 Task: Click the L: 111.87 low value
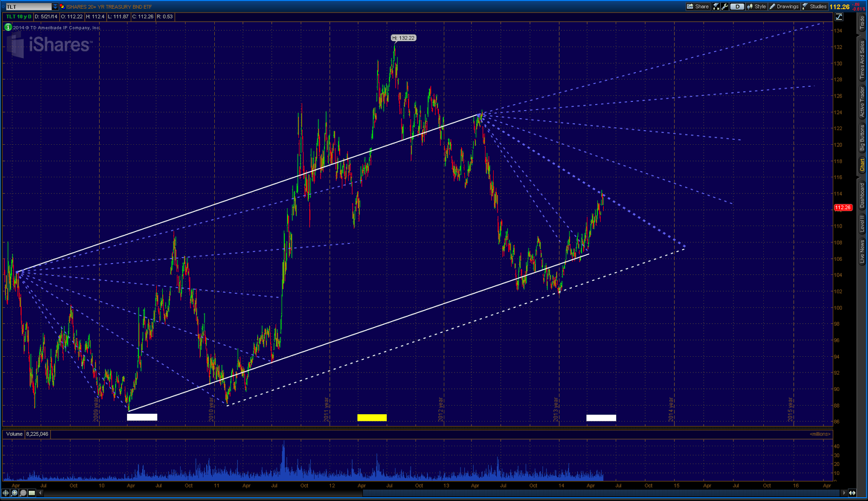pyautogui.click(x=118, y=17)
